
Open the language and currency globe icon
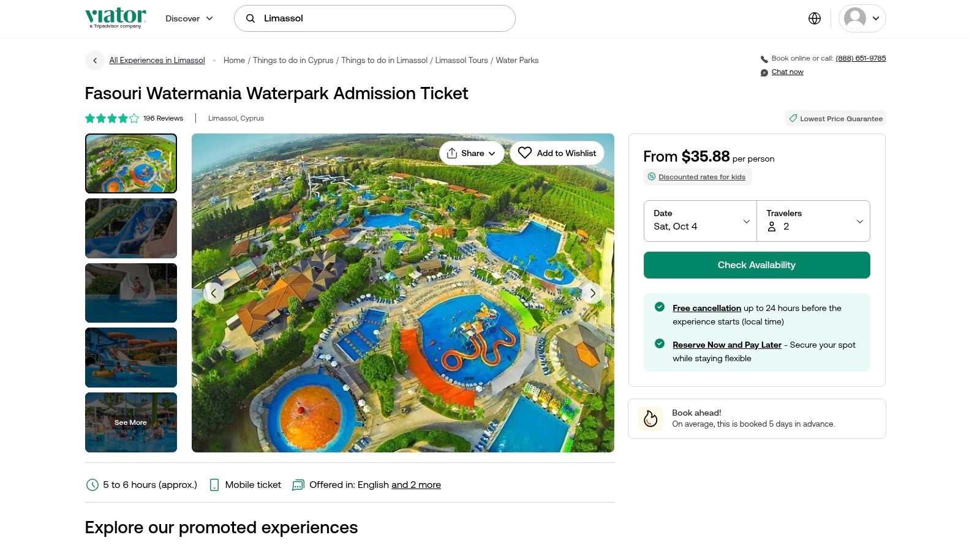point(814,18)
